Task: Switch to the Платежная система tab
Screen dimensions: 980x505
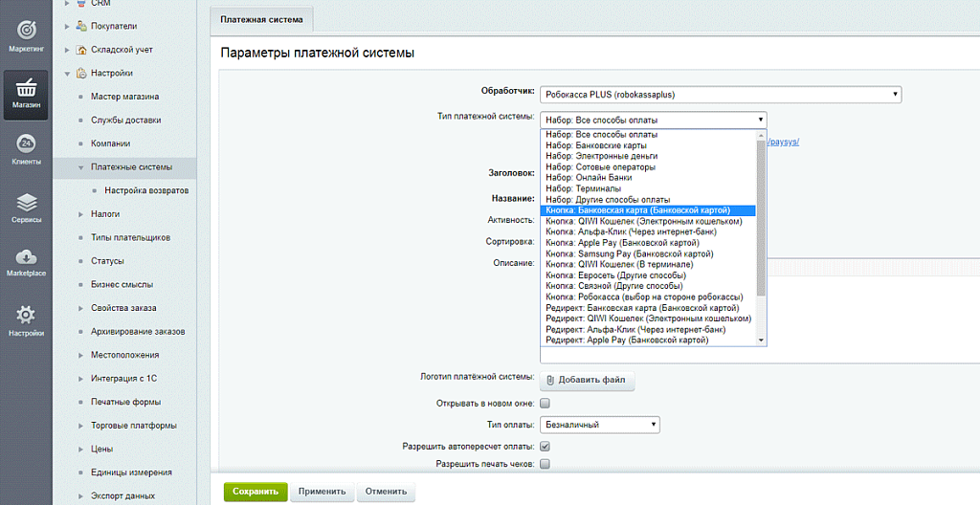Action: (x=260, y=18)
